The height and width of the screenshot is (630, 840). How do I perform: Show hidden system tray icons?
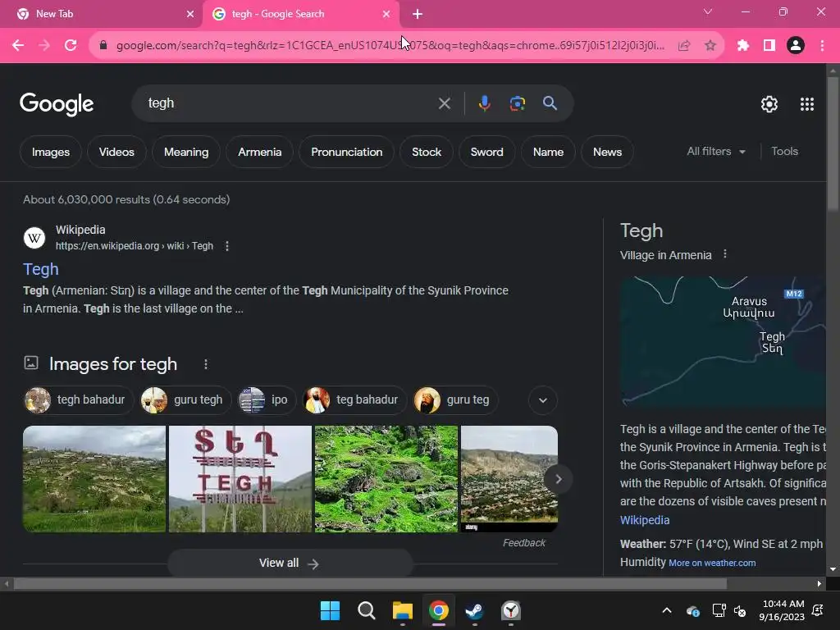[667, 610]
